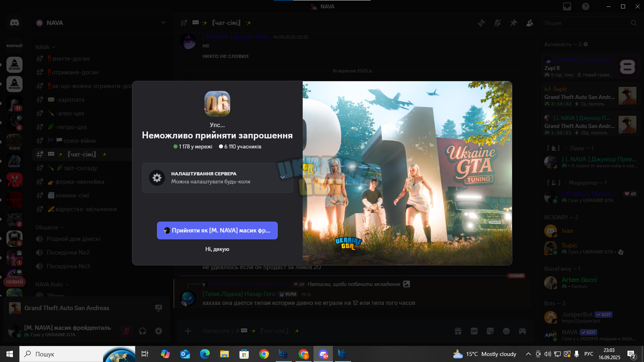This screenshot has width=644, height=362.
Task: Send a gift icon in message bar
Action: coord(458,331)
